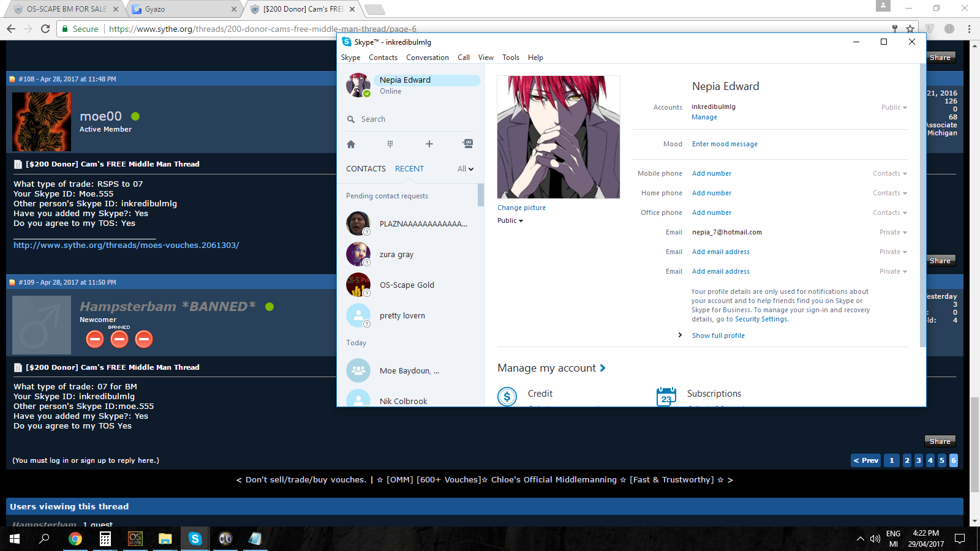Go to forum page 3
This screenshot has height=551, width=980.
(919, 460)
